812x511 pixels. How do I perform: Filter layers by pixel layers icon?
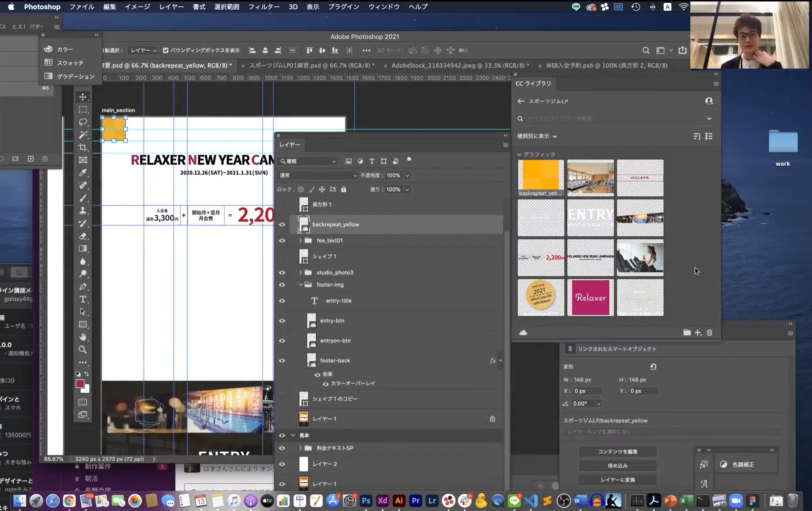pos(348,161)
